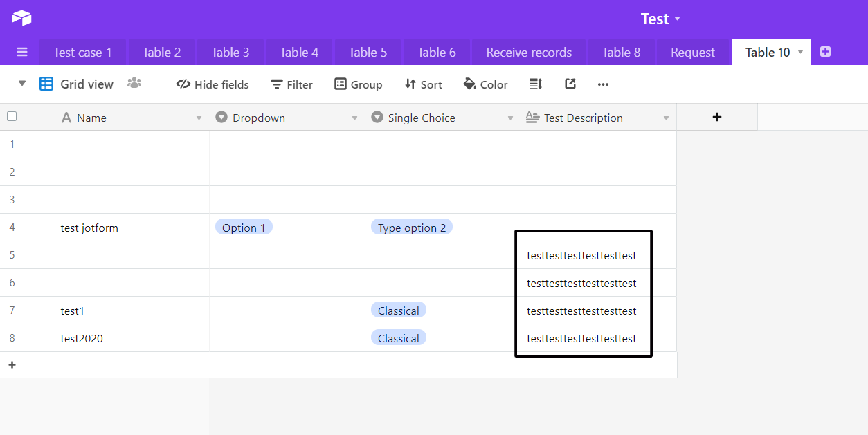Click the share view icon in toolbar
Viewport: 868px width, 435px height.
570,84
